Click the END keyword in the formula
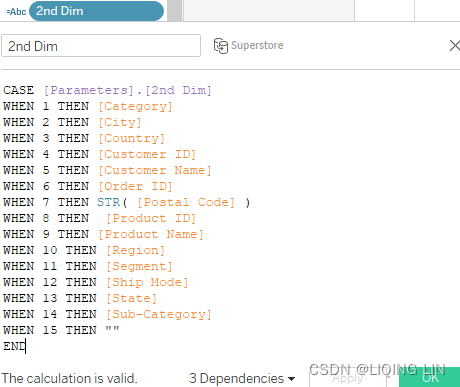460x387 pixels. click(14, 346)
